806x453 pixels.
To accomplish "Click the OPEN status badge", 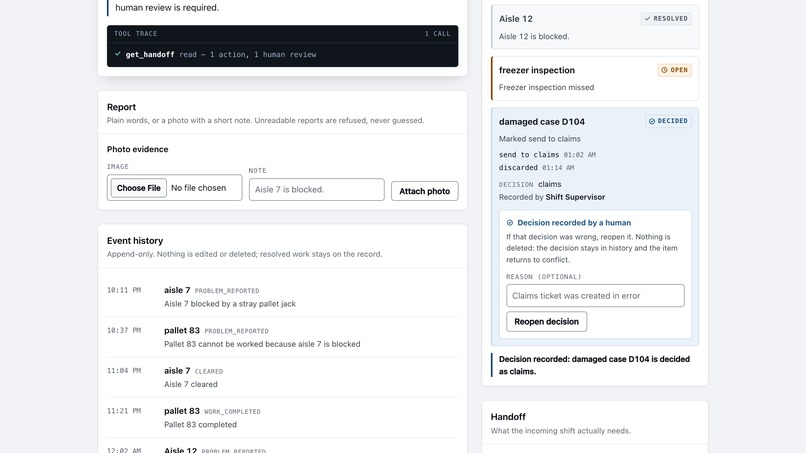I will [x=674, y=70].
